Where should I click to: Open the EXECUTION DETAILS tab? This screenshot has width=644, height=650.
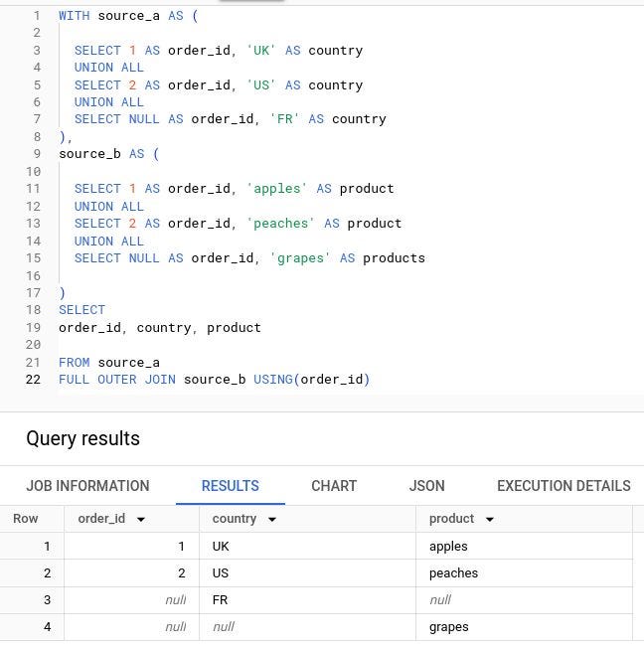564,485
